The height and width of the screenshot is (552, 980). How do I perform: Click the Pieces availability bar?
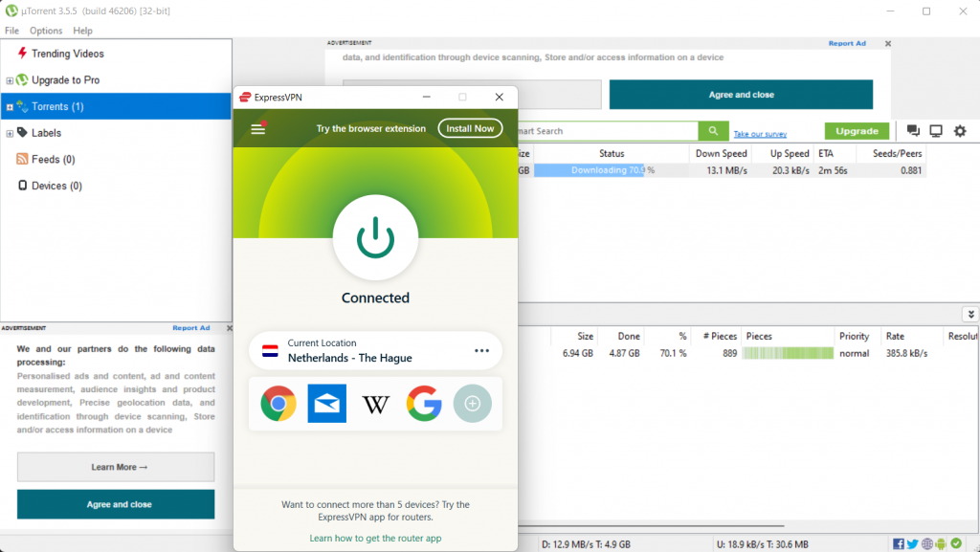pyautogui.click(x=789, y=353)
